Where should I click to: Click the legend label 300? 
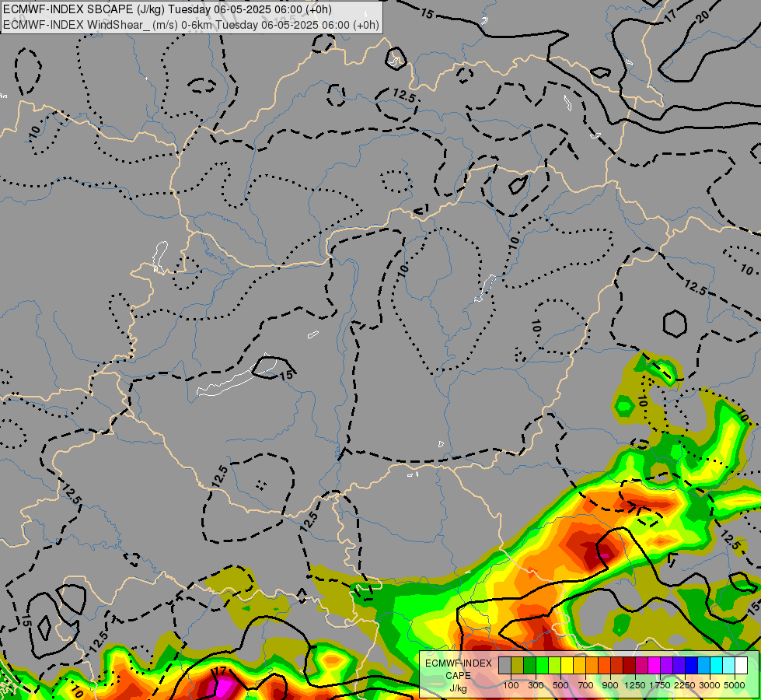click(x=536, y=685)
